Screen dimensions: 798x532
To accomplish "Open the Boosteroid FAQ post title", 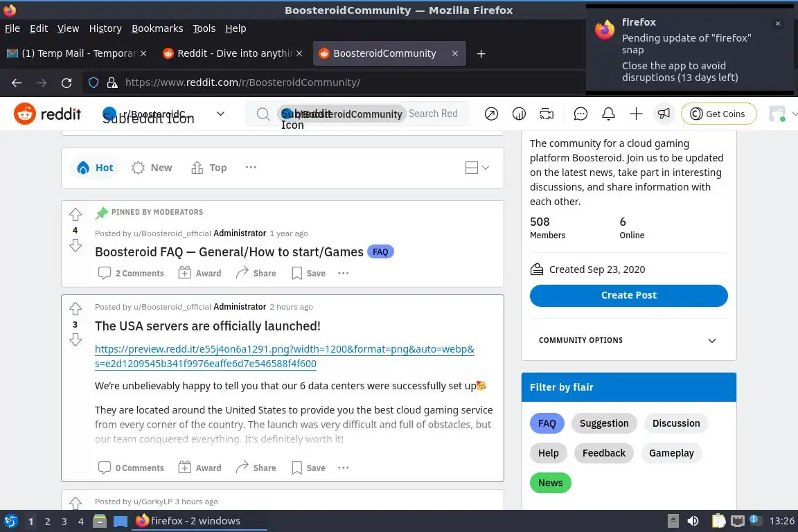I will click(x=229, y=252).
